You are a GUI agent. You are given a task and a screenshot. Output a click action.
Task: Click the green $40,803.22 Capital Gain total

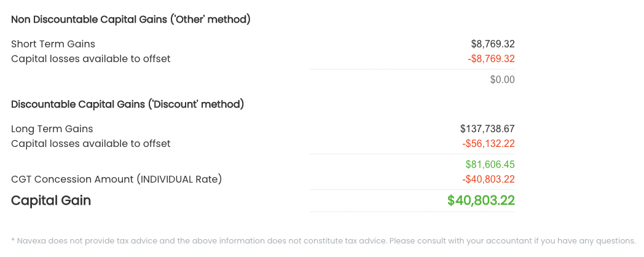[x=481, y=200]
